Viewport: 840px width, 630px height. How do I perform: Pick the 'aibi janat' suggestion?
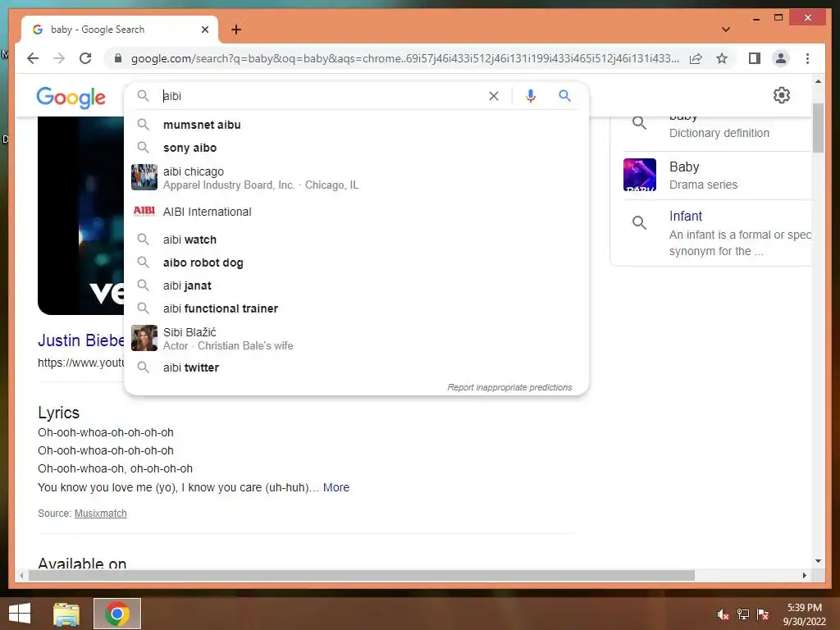356,285
